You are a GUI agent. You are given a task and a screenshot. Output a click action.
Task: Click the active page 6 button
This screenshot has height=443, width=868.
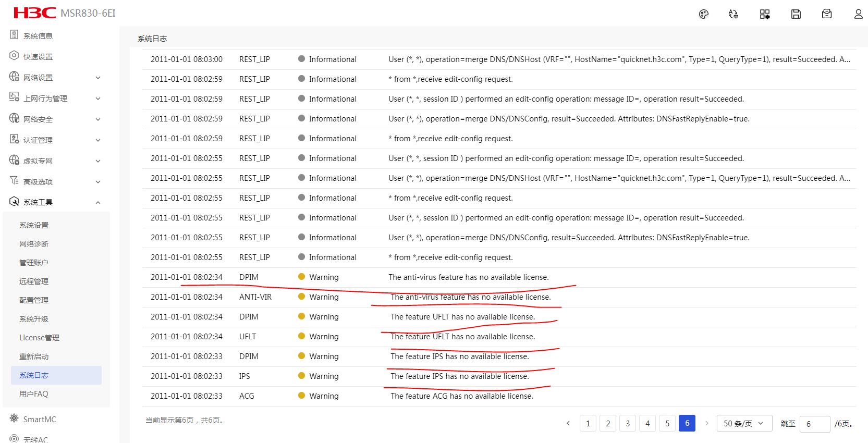click(x=687, y=423)
